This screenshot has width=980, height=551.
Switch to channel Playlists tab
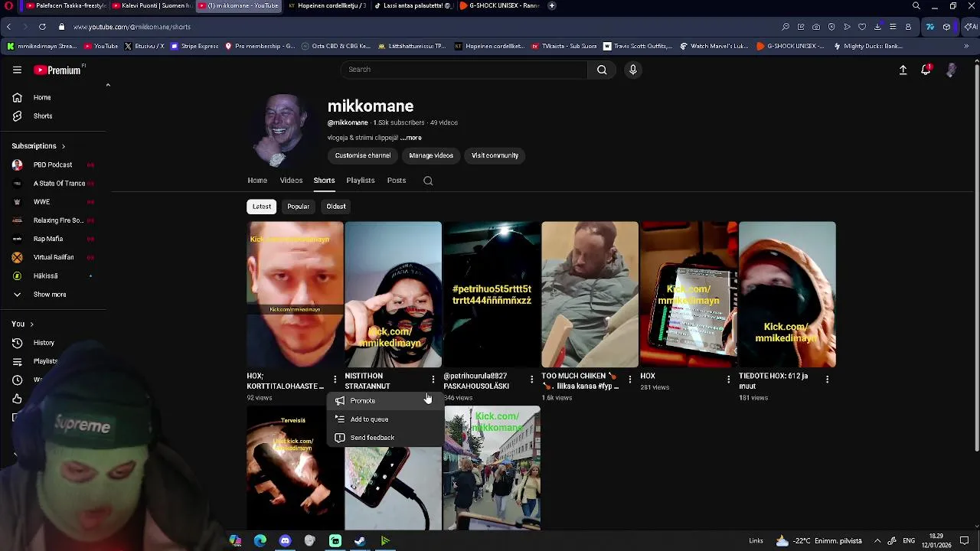(x=361, y=181)
